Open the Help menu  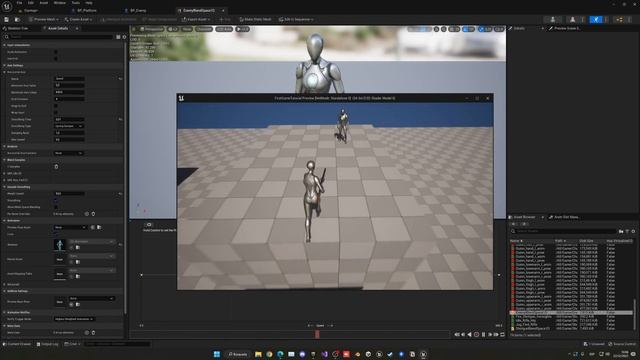pyautogui.click(x=89, y=3)
